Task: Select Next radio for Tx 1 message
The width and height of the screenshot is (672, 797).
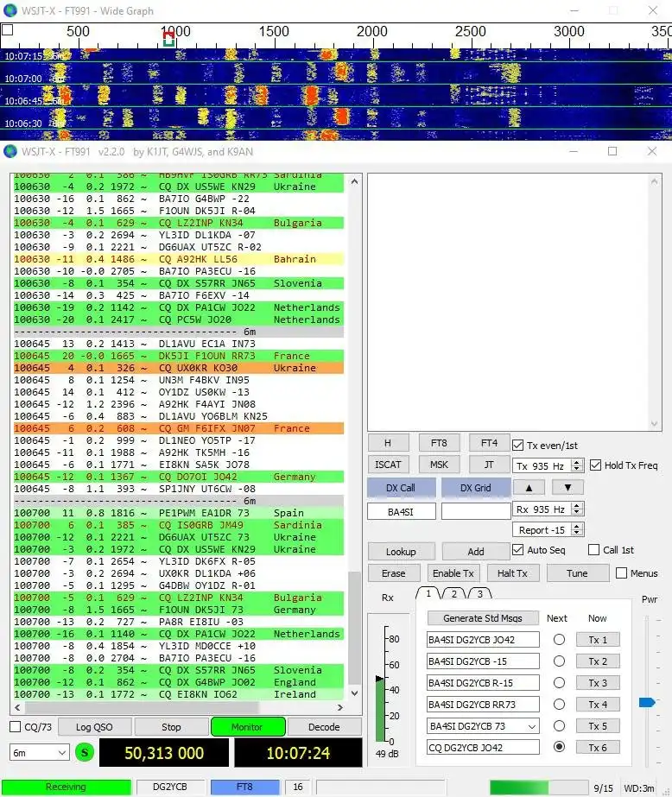Action: (x=559, y=640)
